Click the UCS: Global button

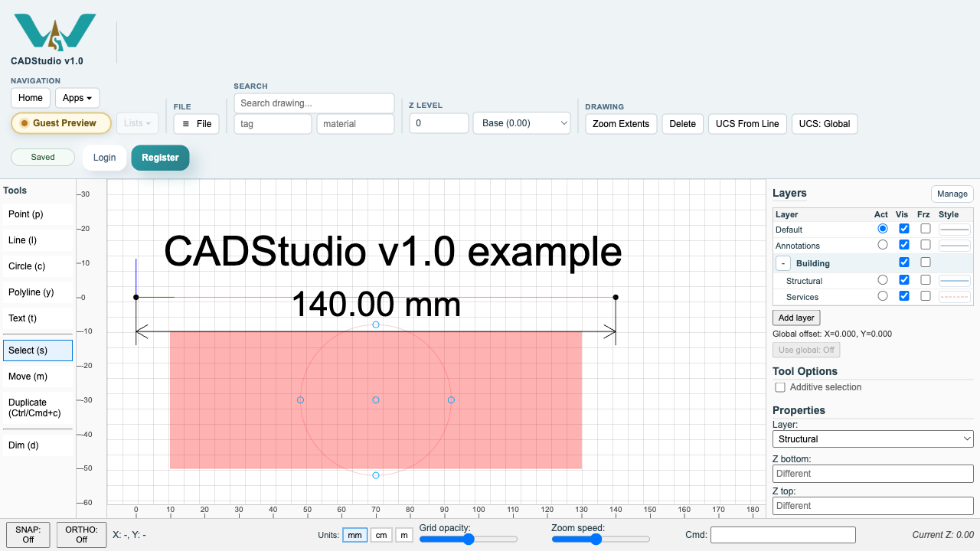point(825,124)
